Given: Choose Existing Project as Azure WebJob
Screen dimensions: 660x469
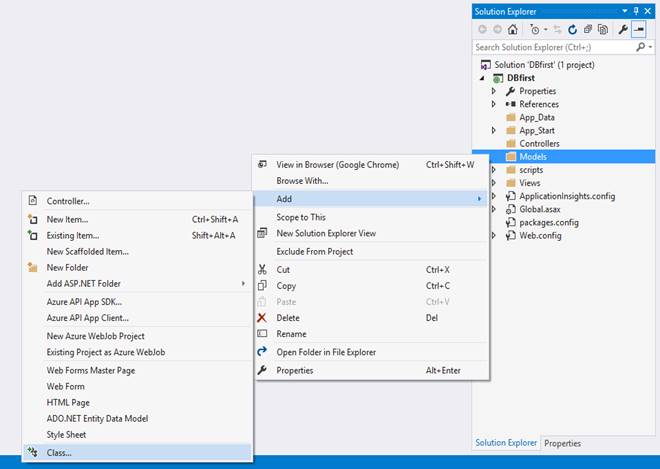Looking at the screenshot, I should (137, 352).
